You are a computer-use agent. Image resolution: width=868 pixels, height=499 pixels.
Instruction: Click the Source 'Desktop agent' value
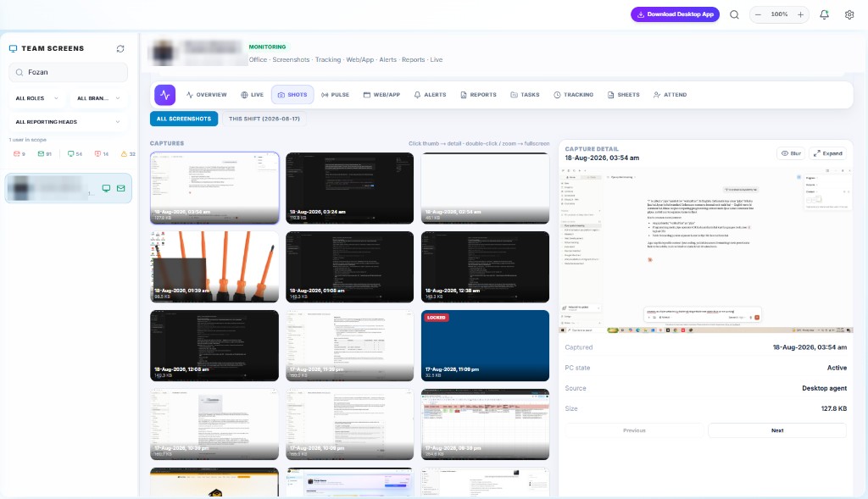(x=824, y=388)
